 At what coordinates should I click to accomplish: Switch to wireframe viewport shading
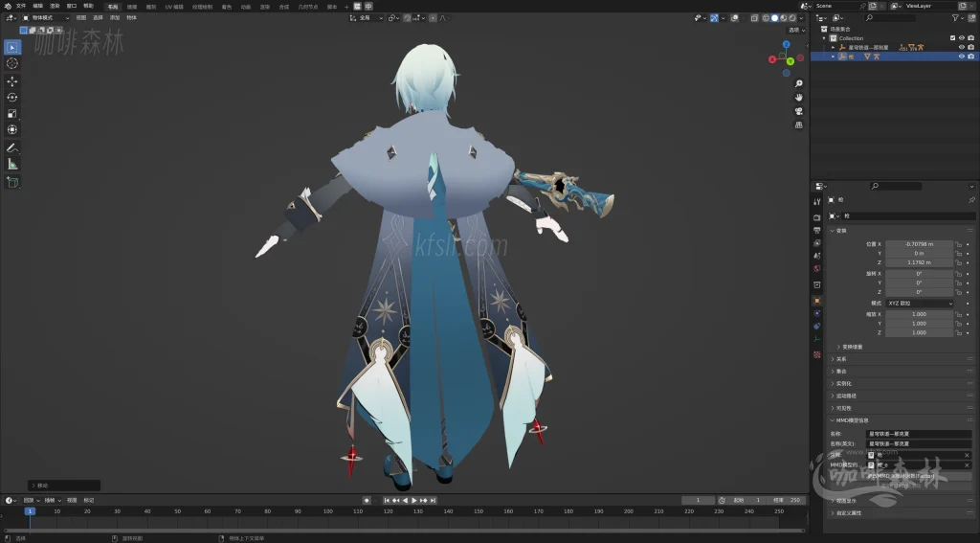coord(766,18)
